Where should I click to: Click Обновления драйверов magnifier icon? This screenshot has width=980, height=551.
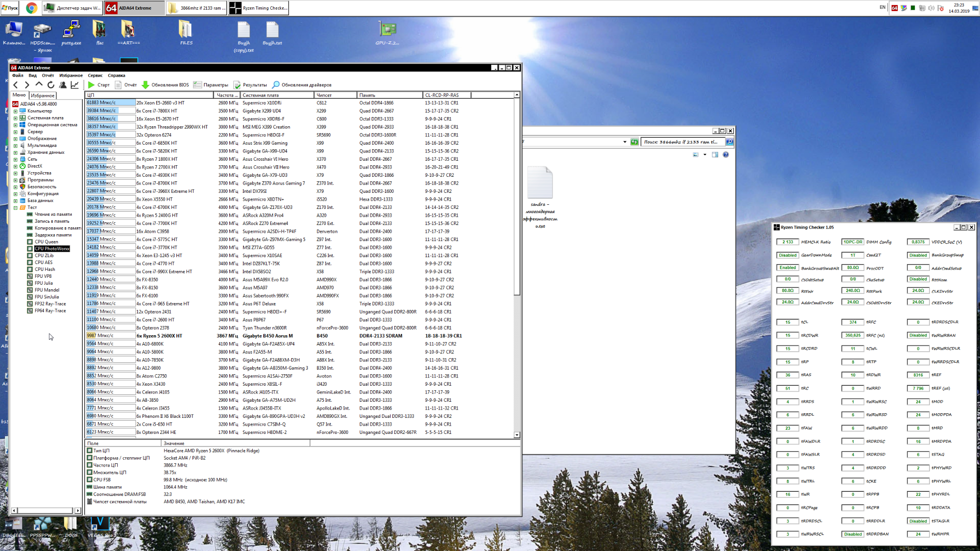276,85
